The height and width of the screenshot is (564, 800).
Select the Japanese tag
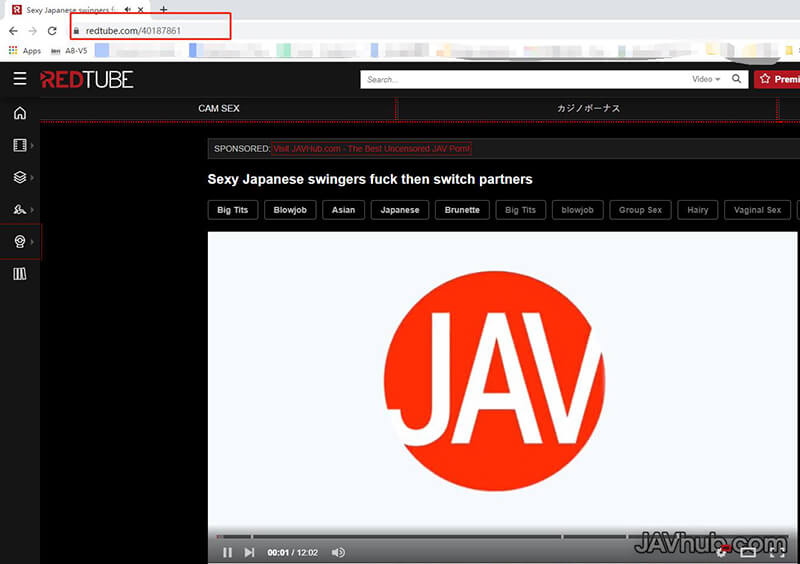[400, 210]
